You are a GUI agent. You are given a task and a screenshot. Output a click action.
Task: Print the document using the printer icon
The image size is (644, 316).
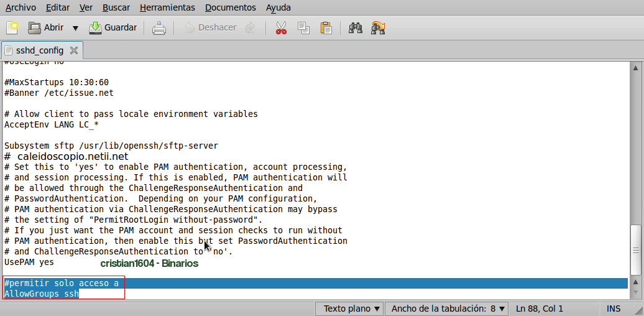pos(159,27)
